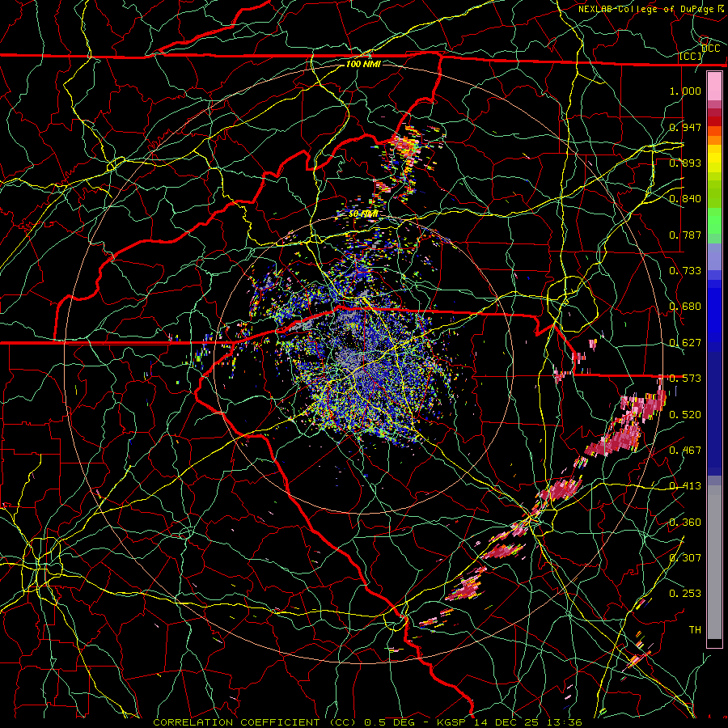
Task: Click the 0.5 DEG elevation text
Action: pos(389,722)
